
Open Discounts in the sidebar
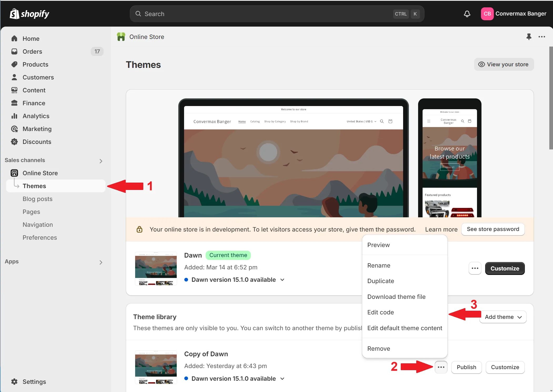37,142
